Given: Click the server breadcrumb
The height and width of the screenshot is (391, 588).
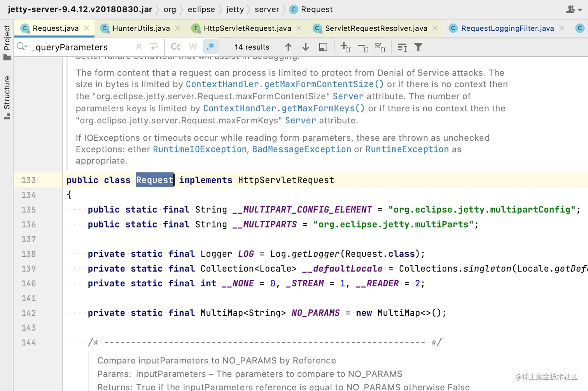Looking at the screenshot, I should click(x=267, y=9).
